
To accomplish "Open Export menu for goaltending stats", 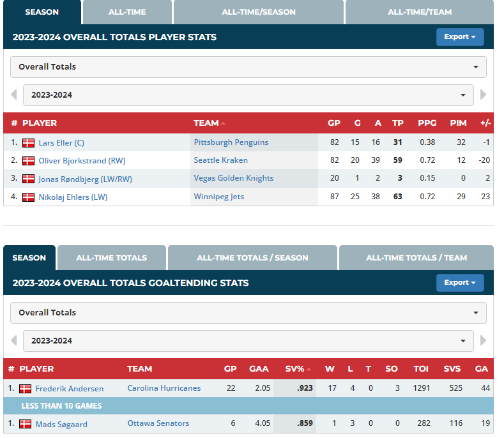I will point(459,283).
